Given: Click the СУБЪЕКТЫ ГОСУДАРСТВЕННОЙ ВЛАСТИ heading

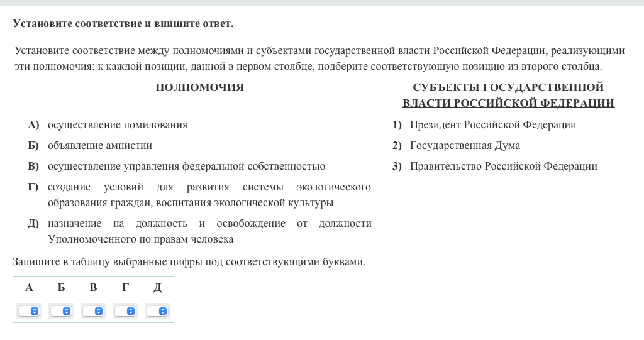Looking at the screenshot, I should (x=508, y=96).
